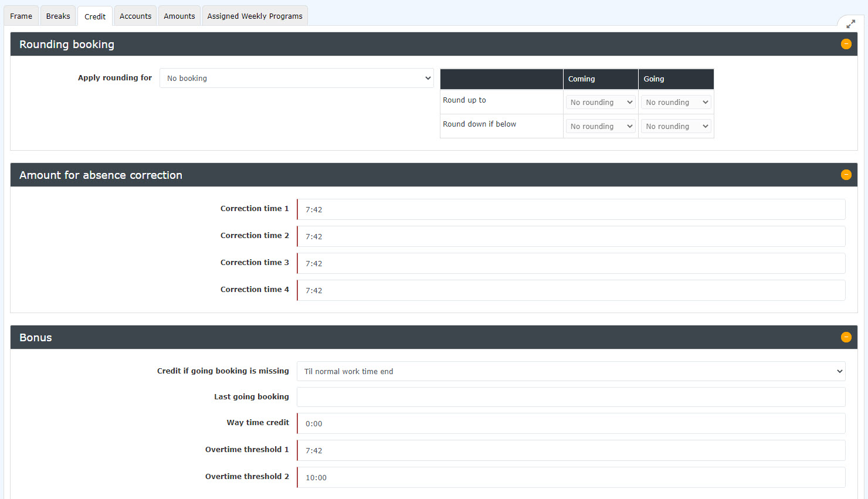The width and height of the screenshot is (868, 499).
Task: Collapse the Rounding booking section
Action: [846, 44]
